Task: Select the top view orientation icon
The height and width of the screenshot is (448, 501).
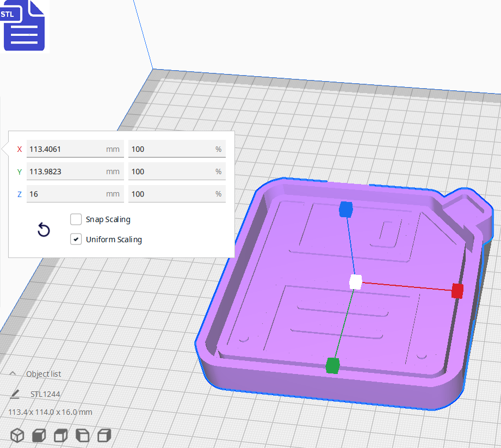Action: coord(60,435)
